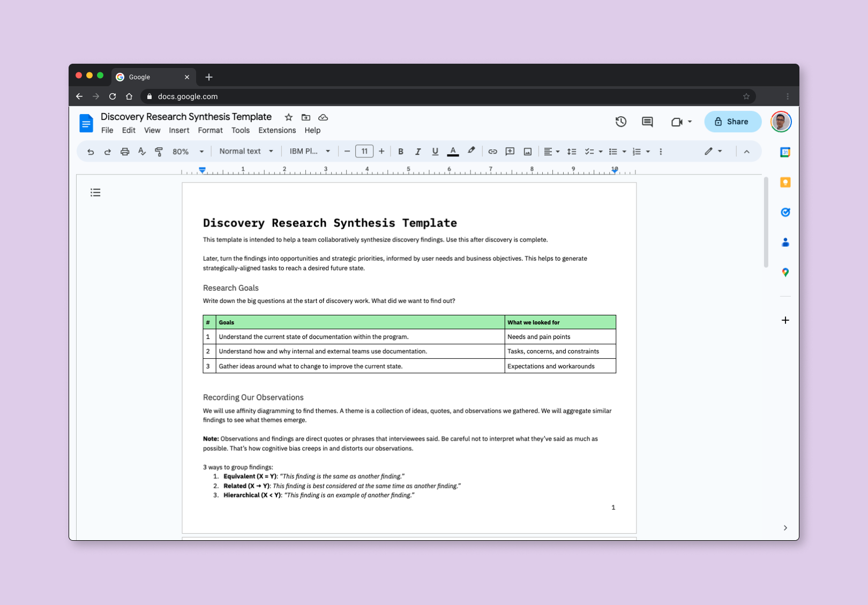This screenshot has height=605, width=868.
Task: Click the insert image icon
Action: (527, 152)
